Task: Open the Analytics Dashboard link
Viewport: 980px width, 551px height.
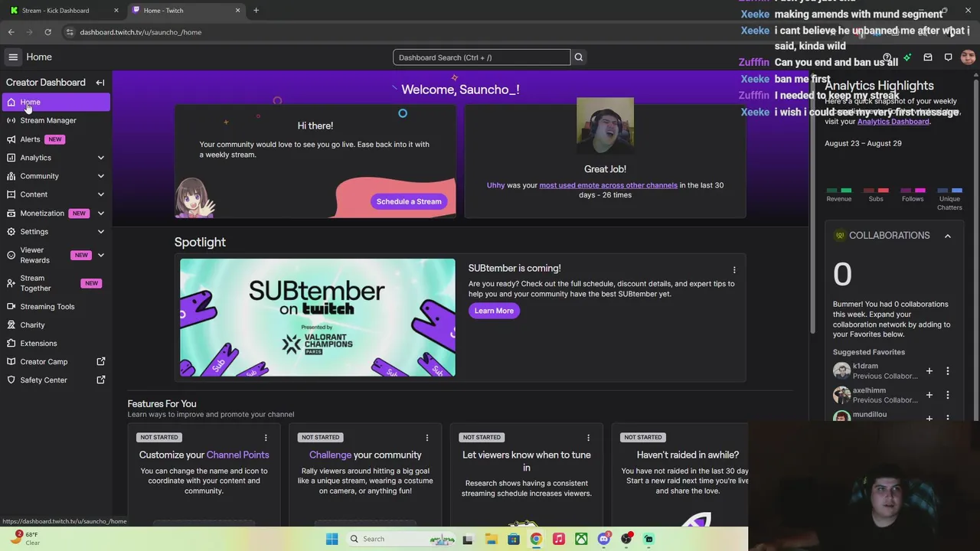Action: pos(893,122)
